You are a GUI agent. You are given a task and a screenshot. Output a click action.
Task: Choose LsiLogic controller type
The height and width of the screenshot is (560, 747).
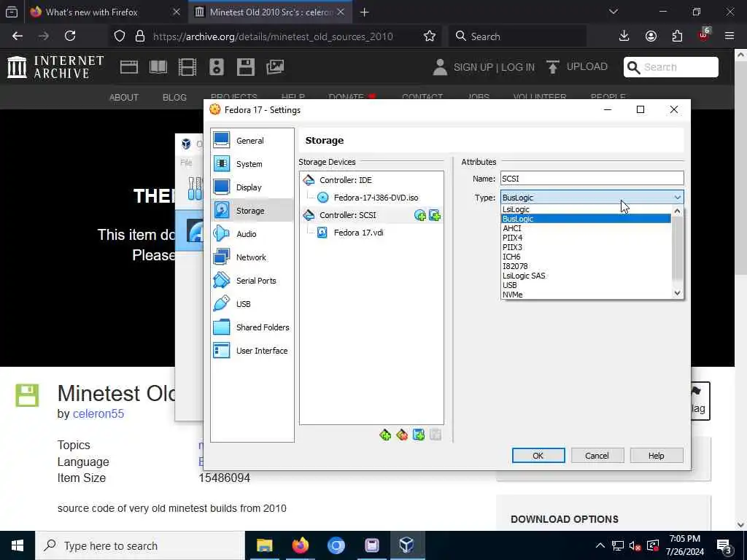click(x=586, y=209)
